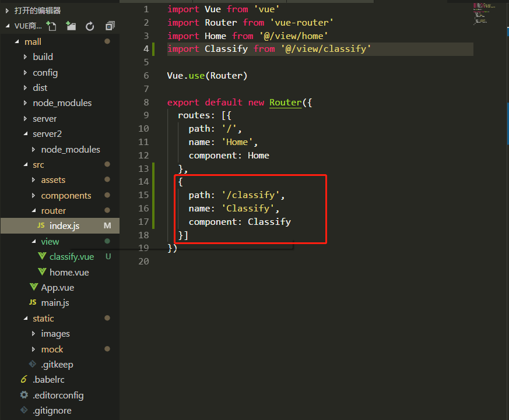This screenshot has height=420, width=509.
Task: Open the .babelrc file
Action: point(49,379)
